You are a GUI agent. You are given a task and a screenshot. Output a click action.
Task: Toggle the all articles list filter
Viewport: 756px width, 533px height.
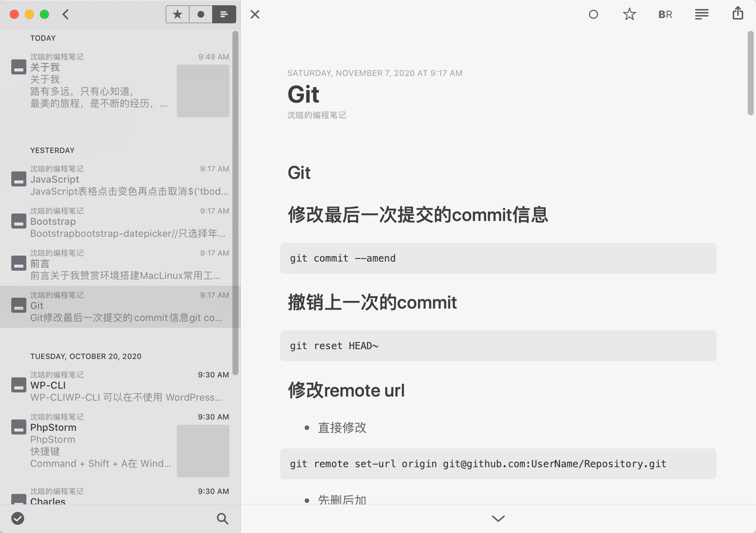pyautogui.click(x=224, y=14)
